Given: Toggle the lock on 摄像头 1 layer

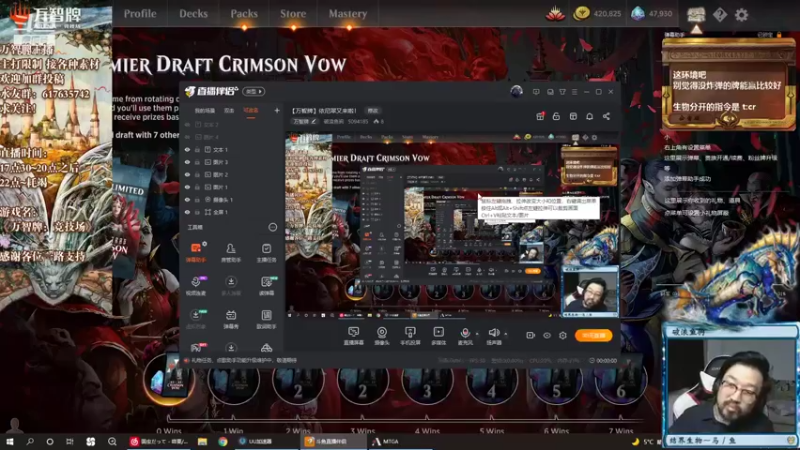Looking at the screenshot, I should [197, 199].
